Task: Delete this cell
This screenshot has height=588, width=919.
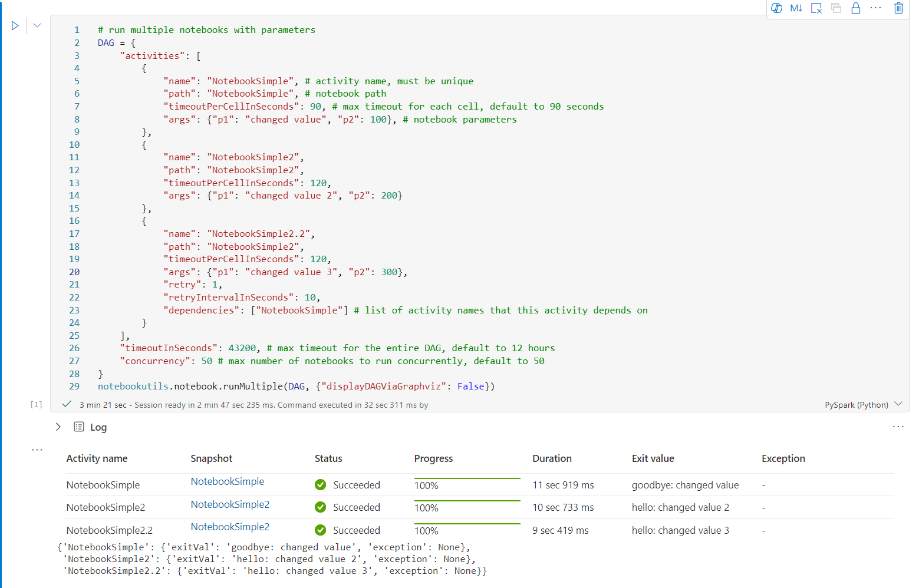Action: 898,8
